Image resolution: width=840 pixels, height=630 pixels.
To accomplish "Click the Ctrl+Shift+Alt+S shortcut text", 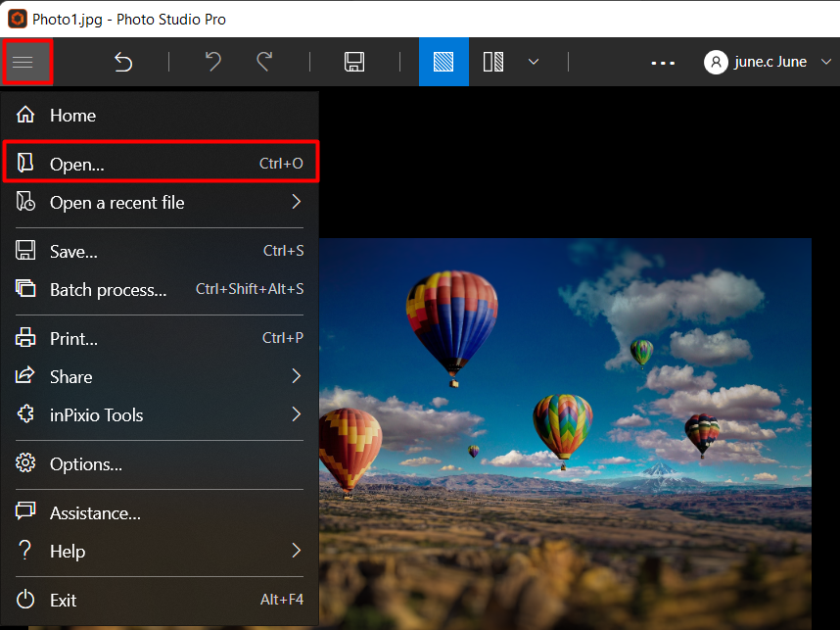I will click(250, 289).
